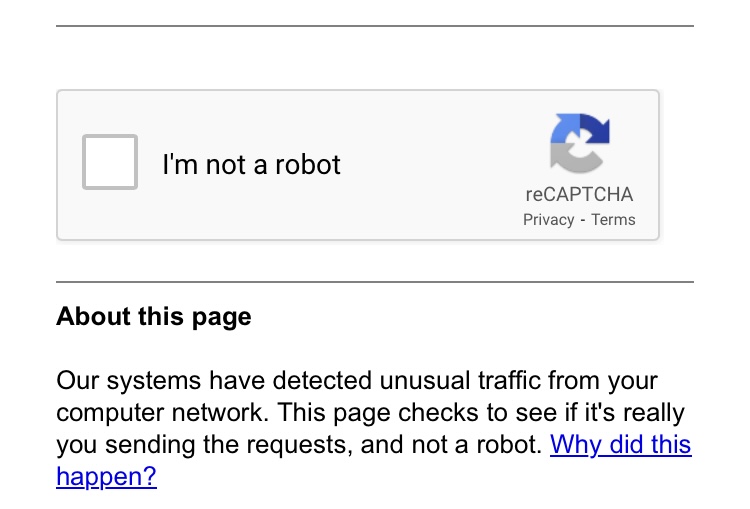Check the "I'm not a robot" checkbox

click(x=110, y=162)
